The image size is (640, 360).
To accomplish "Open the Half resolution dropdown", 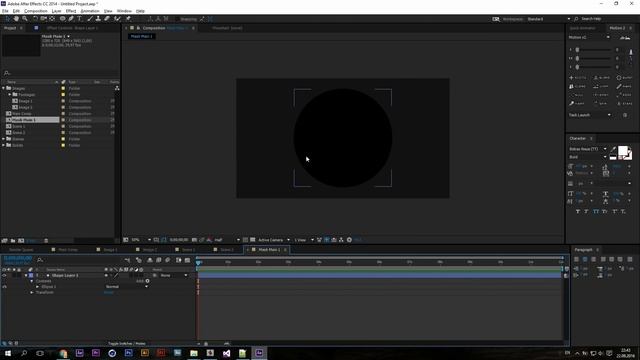I will 227,240.
